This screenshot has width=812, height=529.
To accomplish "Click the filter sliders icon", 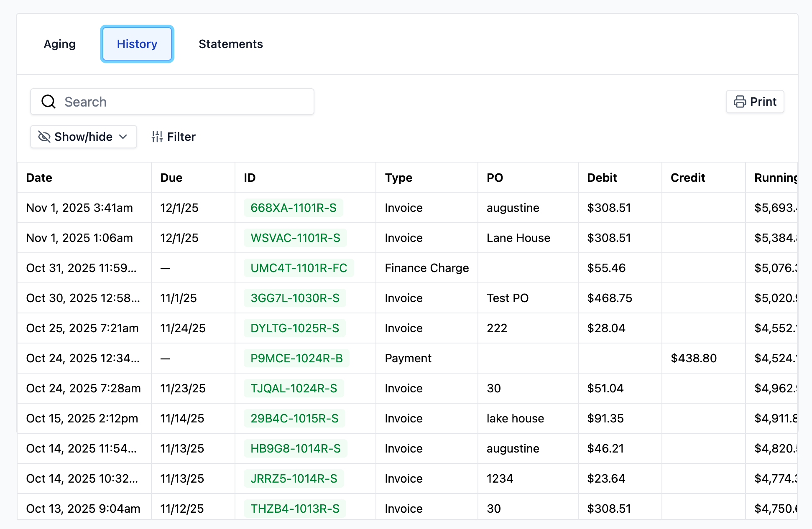I will pos(157,137).
